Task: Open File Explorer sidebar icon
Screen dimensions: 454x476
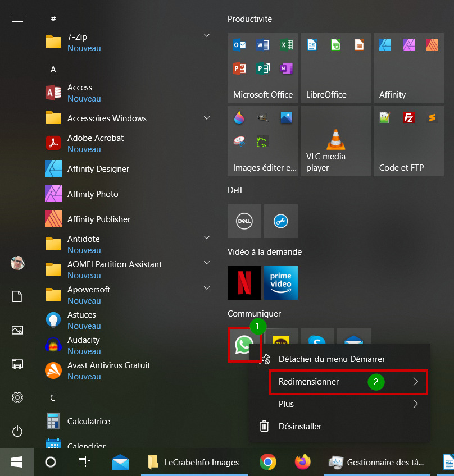Action: click(17, 364)
